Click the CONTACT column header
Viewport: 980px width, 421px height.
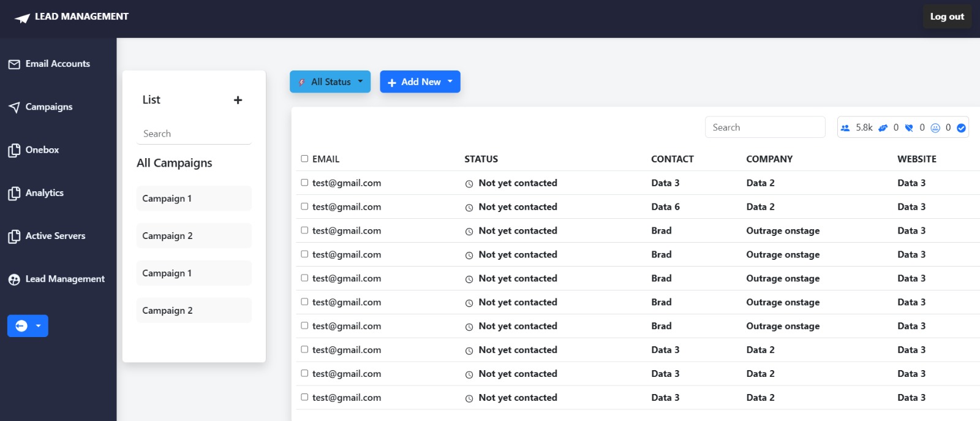[672, 159]
